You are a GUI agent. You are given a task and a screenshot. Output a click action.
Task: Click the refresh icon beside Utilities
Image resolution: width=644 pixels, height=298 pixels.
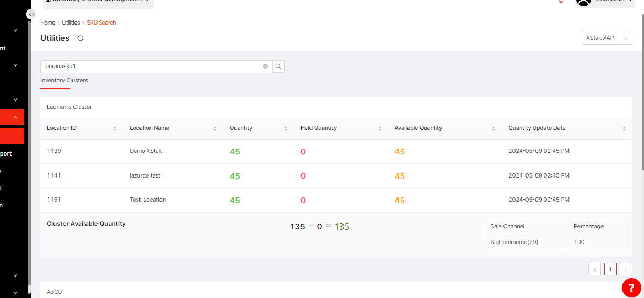click(x=80, y=38)
